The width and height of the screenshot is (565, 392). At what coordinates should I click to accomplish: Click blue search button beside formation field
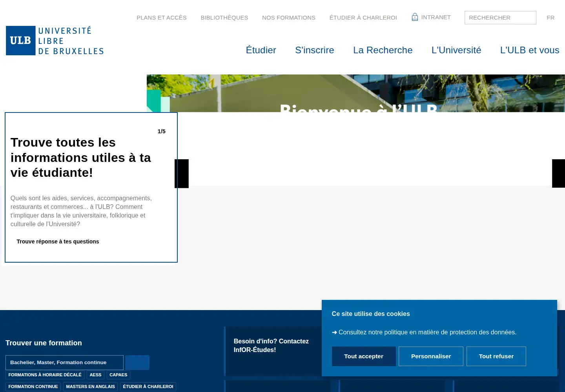coord(137,363)
